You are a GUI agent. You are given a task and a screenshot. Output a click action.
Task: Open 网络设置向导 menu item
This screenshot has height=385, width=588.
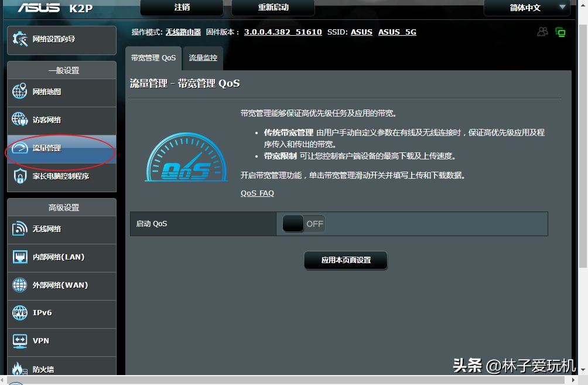pyautogui.click(x=61, y=40)
